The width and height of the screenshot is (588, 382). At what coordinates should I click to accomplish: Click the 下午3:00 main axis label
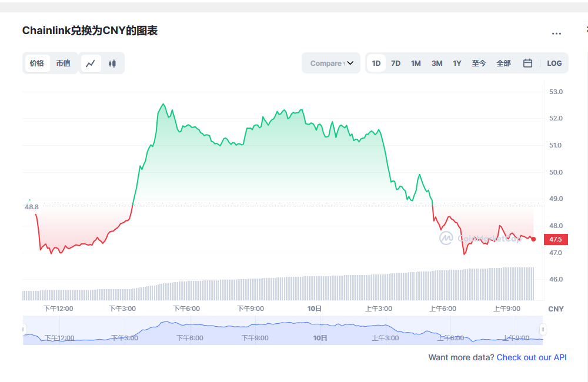click(x=122, y=309)
